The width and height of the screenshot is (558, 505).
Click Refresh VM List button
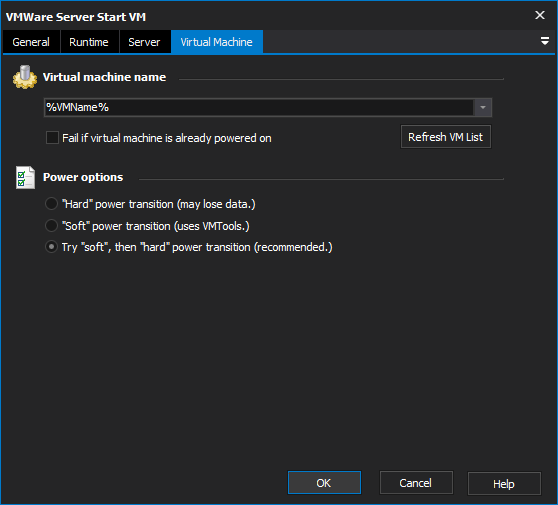446,137
